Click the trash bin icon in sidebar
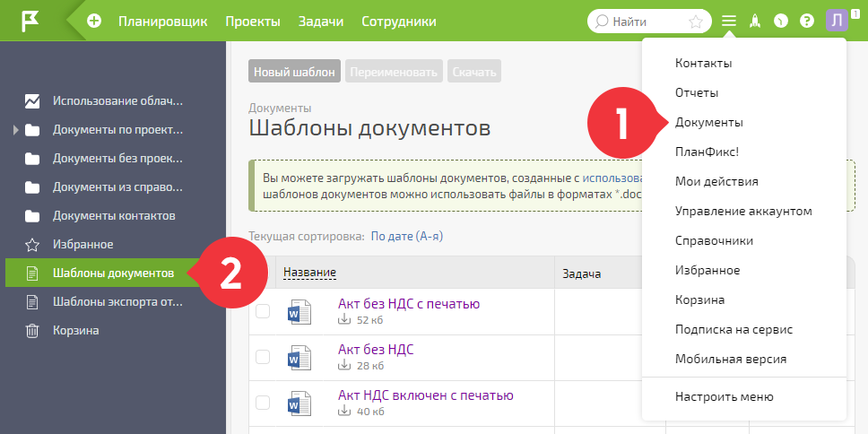868x434 pixels. 32,331
